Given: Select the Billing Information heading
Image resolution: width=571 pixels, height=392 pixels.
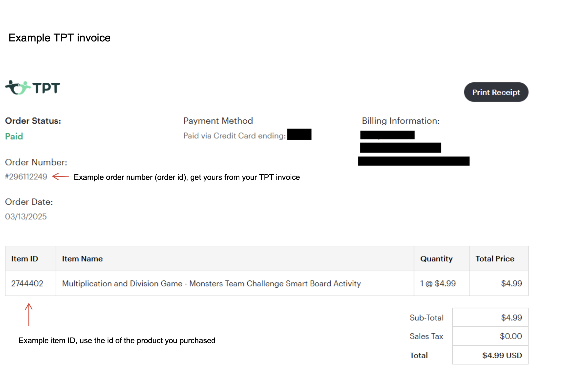Looking at the screenshot, I should click(x=401, y=120).
